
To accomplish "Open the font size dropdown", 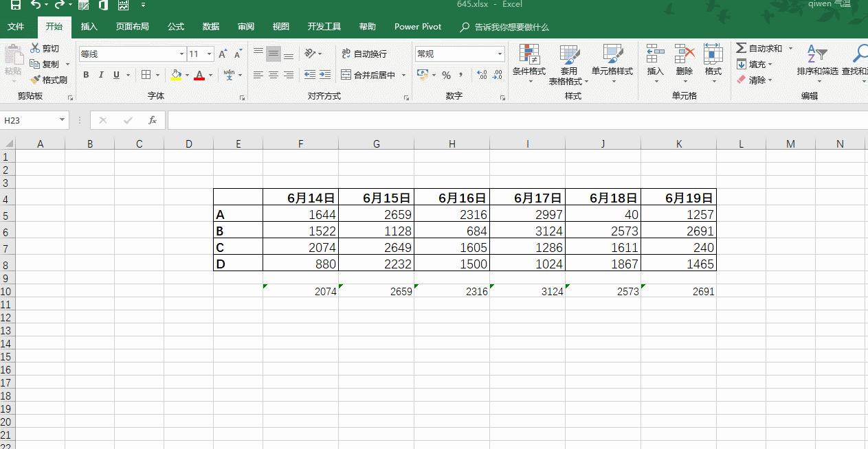I will click(x=210, y=54).
